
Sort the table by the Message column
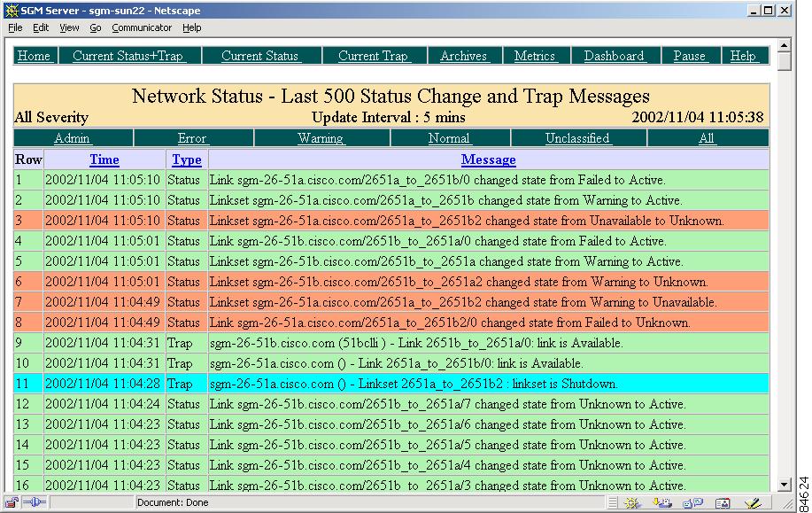pos(488,159)
